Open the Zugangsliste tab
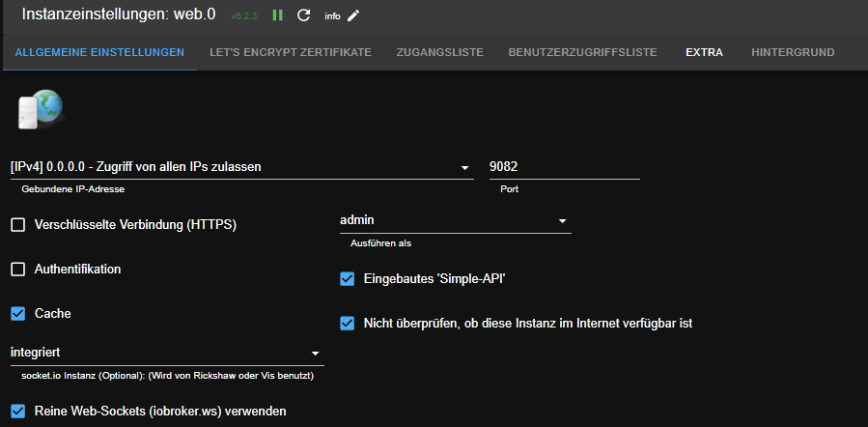 pyautogui.click(x=439, y=52)
